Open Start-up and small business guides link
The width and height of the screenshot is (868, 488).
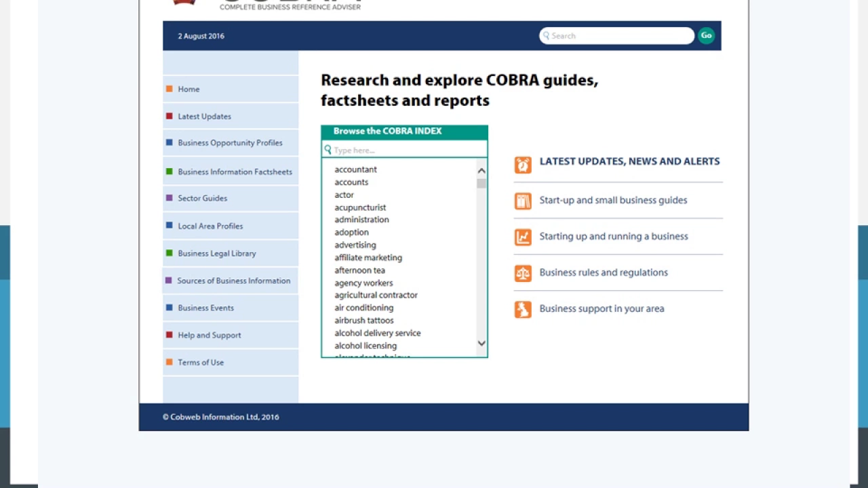coord(613,200)
